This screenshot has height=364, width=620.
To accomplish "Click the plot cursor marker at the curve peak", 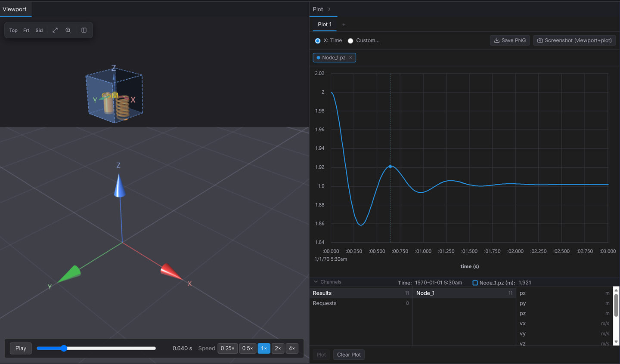I will pyautogui.click(x=391, y=166).
